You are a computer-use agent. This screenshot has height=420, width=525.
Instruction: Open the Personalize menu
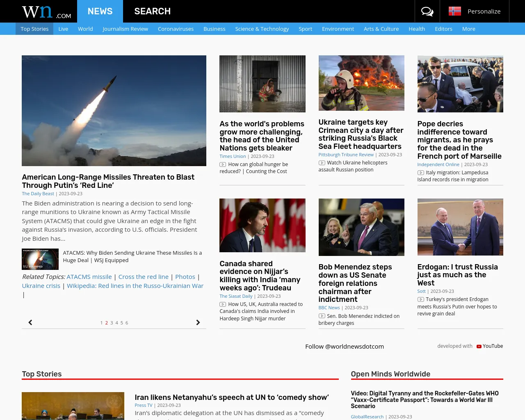[484, 11]
